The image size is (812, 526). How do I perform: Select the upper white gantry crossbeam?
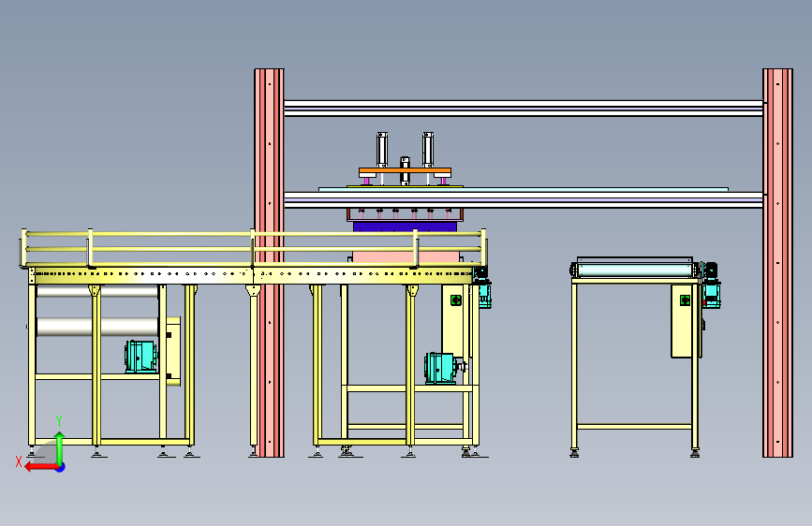(x=524, y=109)
